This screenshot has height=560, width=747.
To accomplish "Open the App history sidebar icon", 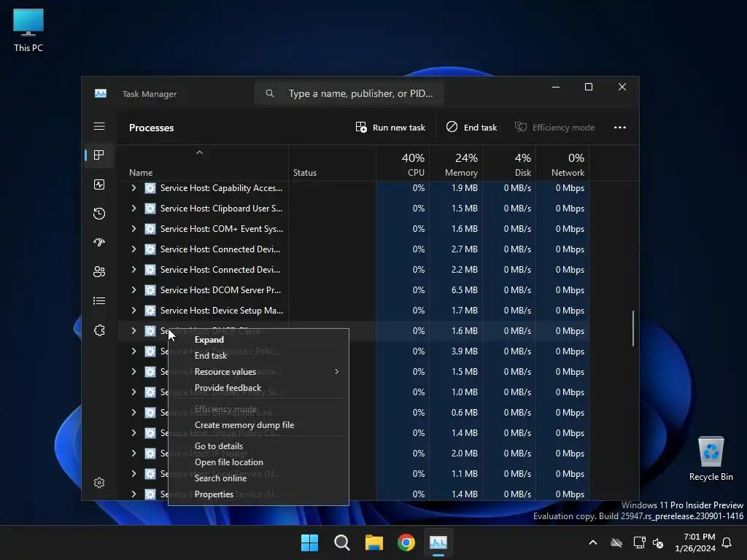I will [99, 214].
